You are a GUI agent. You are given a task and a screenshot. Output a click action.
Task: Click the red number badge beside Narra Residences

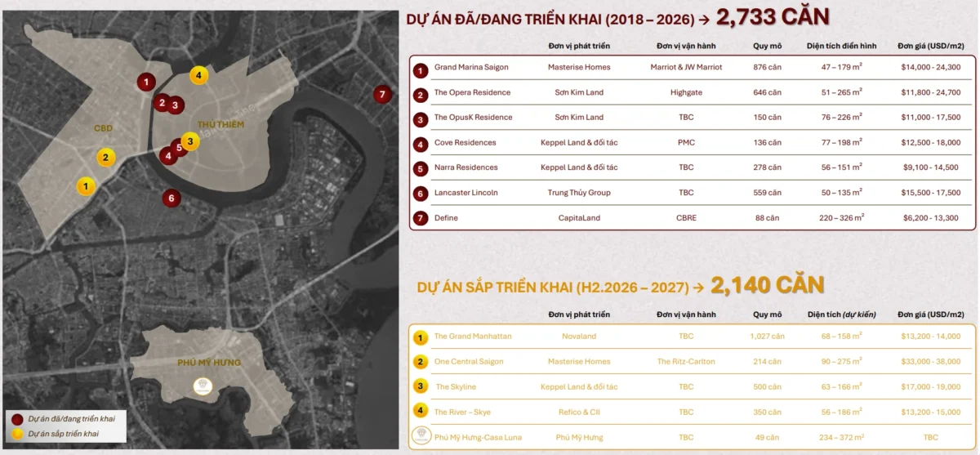[x=421, y=170]
